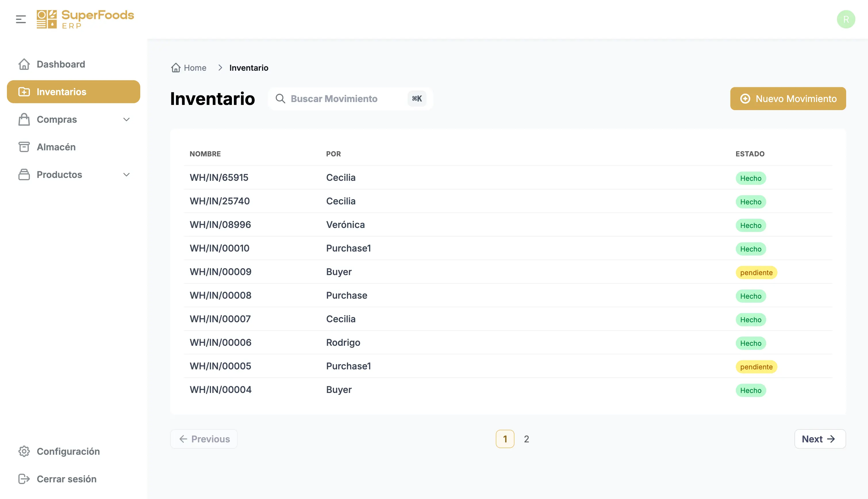Screen dimensions: 868x499
Task: Focus the Buscar Movimiento search field
Action: tap(346, 99)
